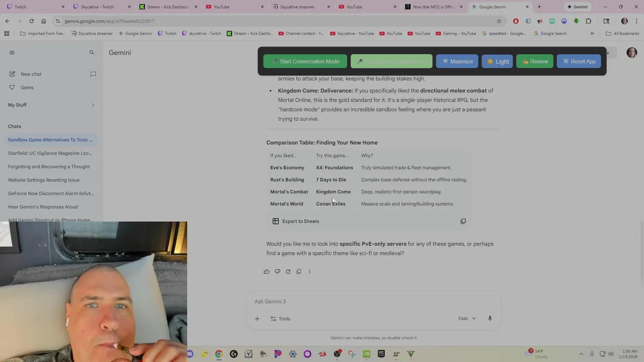The height and width of the screenshot is (362, 644).
Task: Open the 'Google Search' bookmark
Action: point(550,34)
